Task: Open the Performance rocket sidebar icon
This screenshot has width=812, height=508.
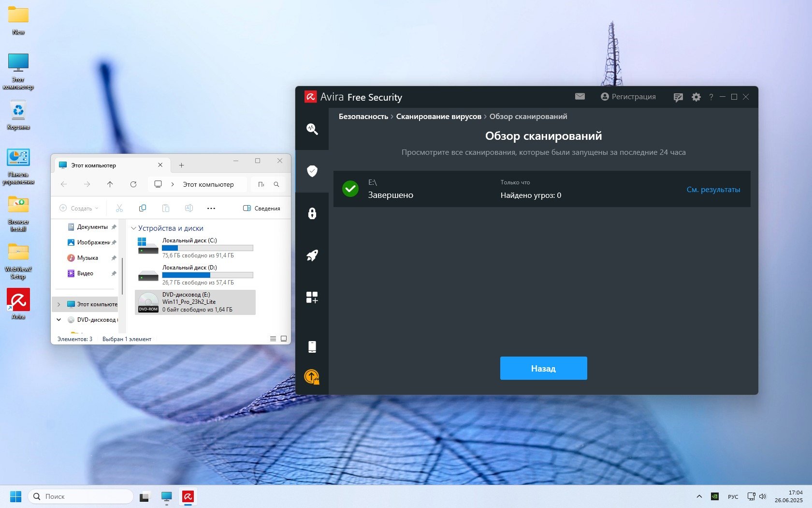Action: (312, 255)
